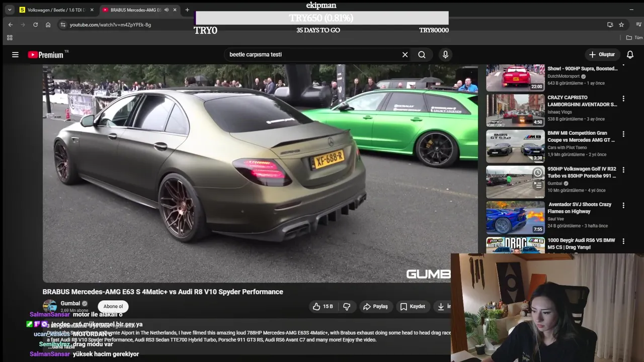The height and width of the screenshot is (362, 644).
Task: Open the 1000 Beygir Audi RS6 video title
Action: (x=582, y=244)
